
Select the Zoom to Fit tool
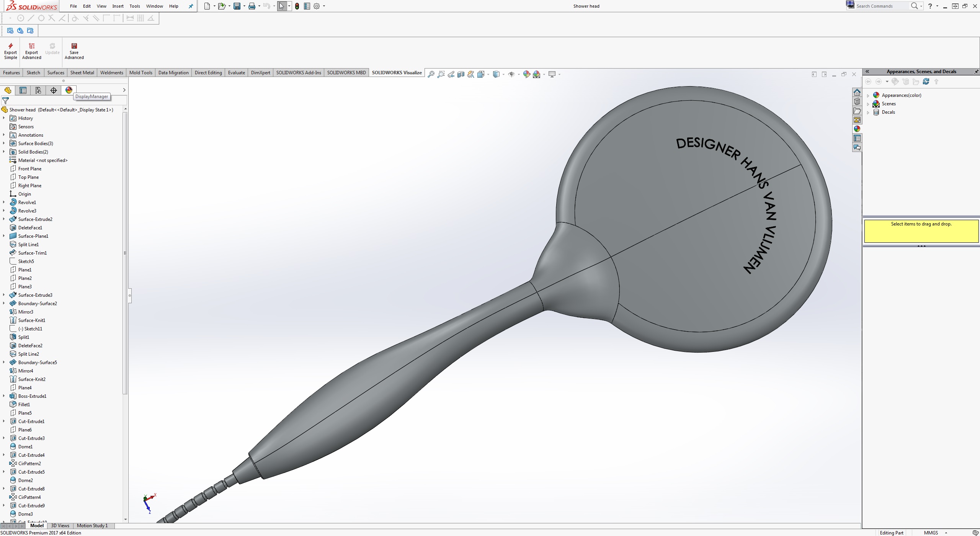tap(431, 74)
